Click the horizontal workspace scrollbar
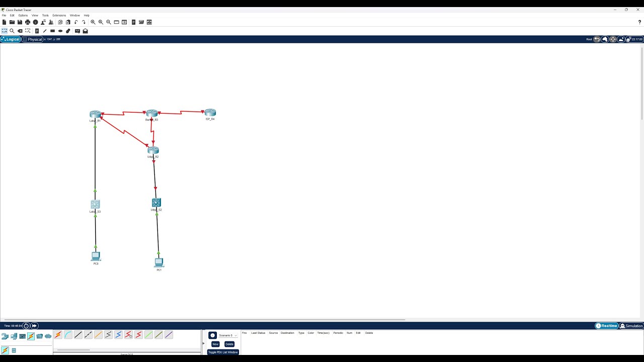 pyautogui.click(x=204, y=319)
